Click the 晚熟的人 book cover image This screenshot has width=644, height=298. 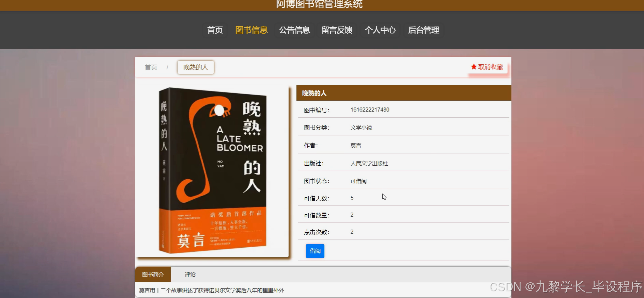click(x=213, y=171)
